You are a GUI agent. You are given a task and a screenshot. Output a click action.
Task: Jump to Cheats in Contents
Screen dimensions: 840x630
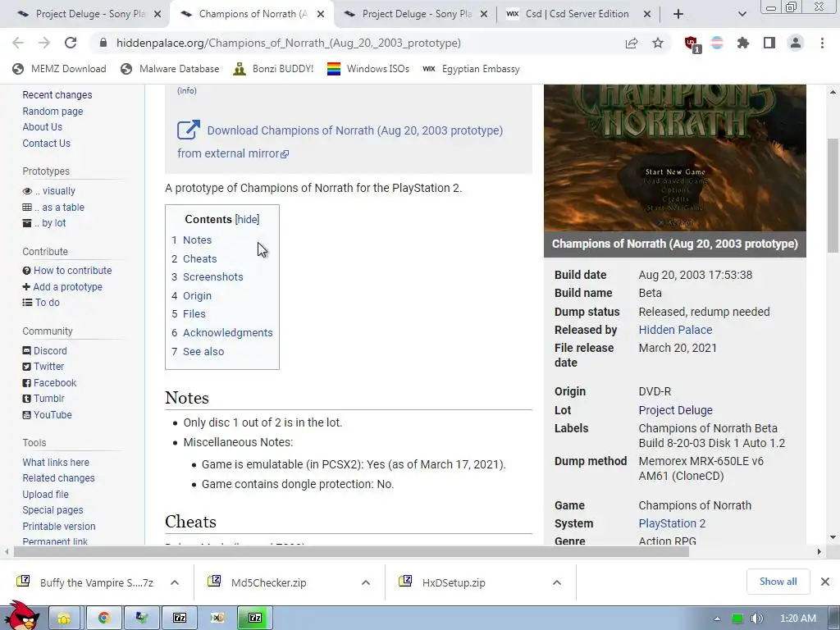[200, 258]
